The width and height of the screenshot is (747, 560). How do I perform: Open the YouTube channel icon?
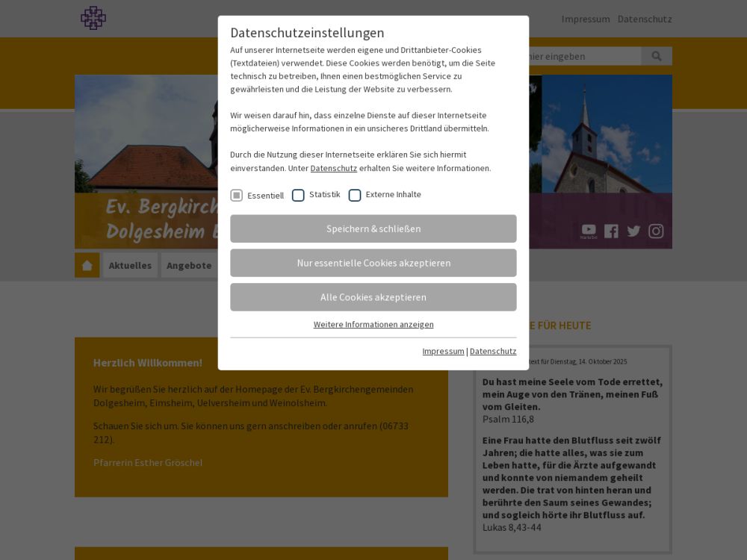point(589,231)
